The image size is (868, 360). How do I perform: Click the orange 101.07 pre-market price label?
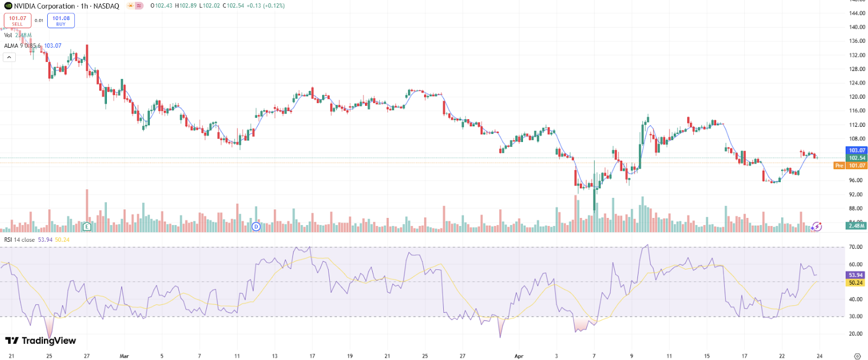(x=857, y=165)
